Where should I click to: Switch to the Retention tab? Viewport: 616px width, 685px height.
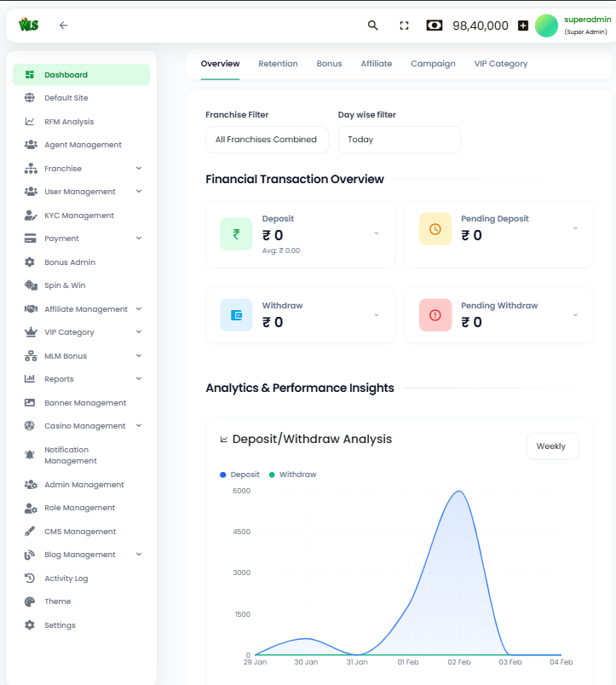point(278,64)
